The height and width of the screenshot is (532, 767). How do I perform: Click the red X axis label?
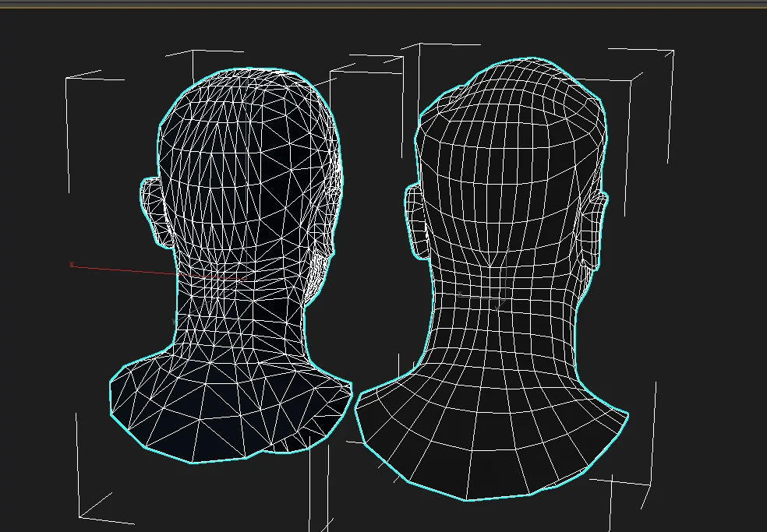pyautogui.click(x=71, y=265)
